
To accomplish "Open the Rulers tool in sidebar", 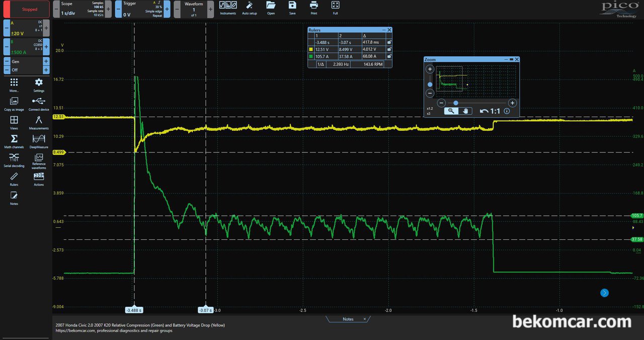I will click(14, 179).
